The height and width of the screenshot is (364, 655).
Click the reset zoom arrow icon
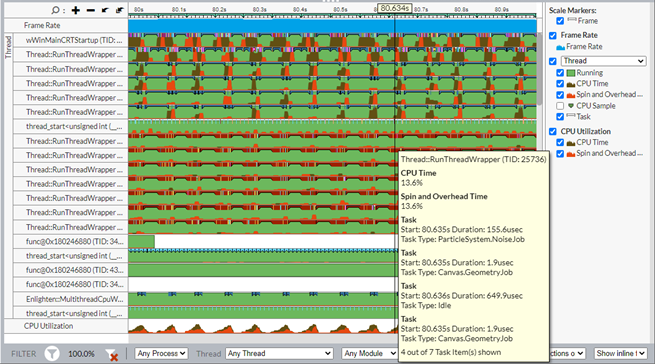[x=120, y=10]
